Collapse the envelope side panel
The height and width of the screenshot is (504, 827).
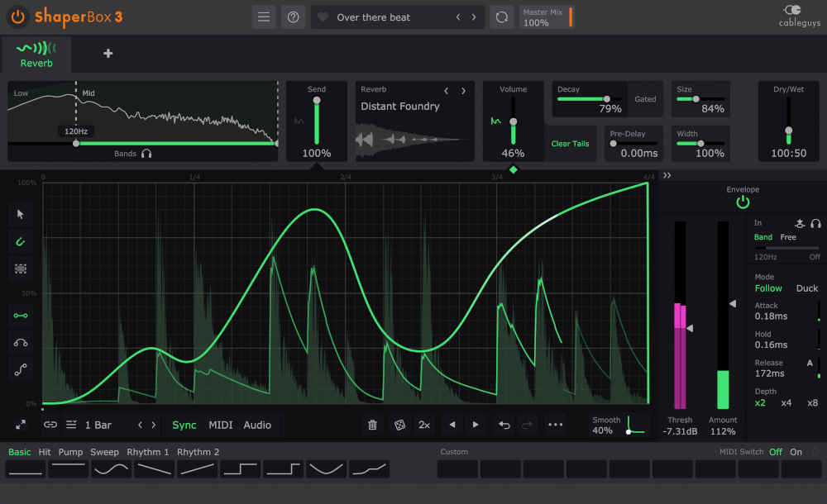(667, 175)
